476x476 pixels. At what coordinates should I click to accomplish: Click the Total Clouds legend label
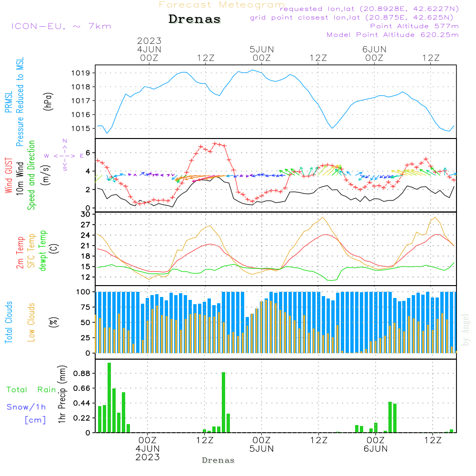click(9, 322)
